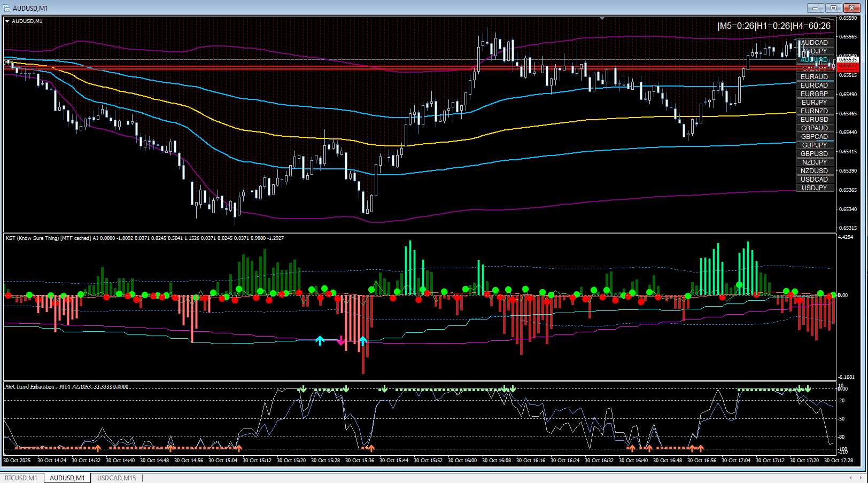
Task: Click the AUDUSD,M1 window title icon
Action: (x=6, y=8)
